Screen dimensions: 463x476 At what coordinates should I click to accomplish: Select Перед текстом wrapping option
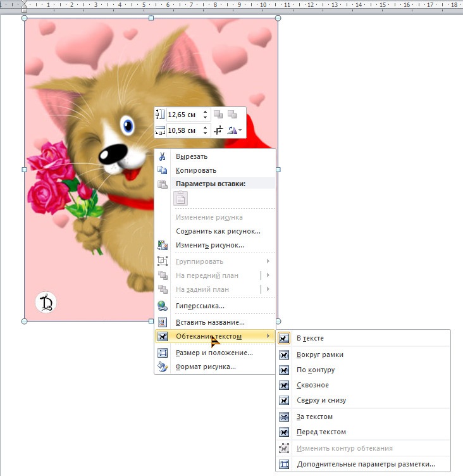[x=363, y=432]
